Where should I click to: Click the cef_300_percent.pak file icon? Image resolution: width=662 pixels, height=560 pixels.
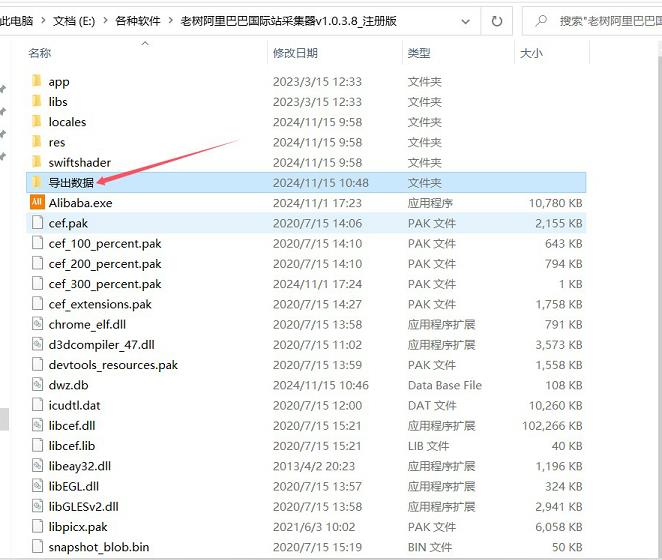(38, 283)
